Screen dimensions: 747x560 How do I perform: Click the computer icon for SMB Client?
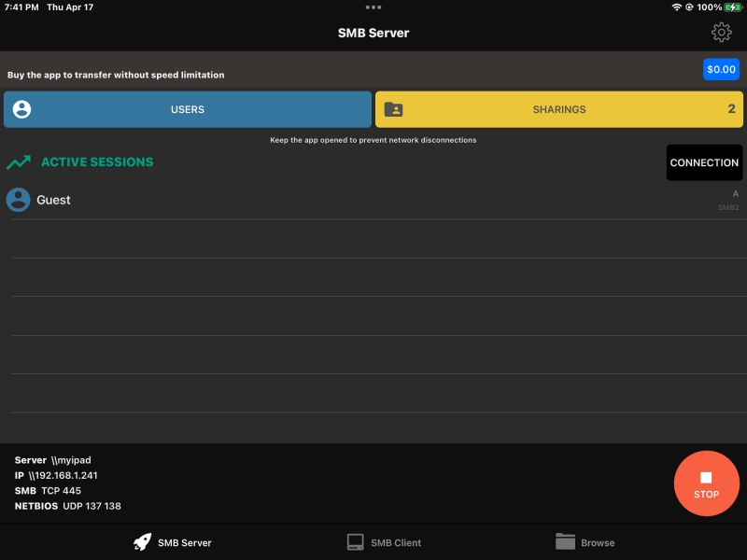click(356, 542)
